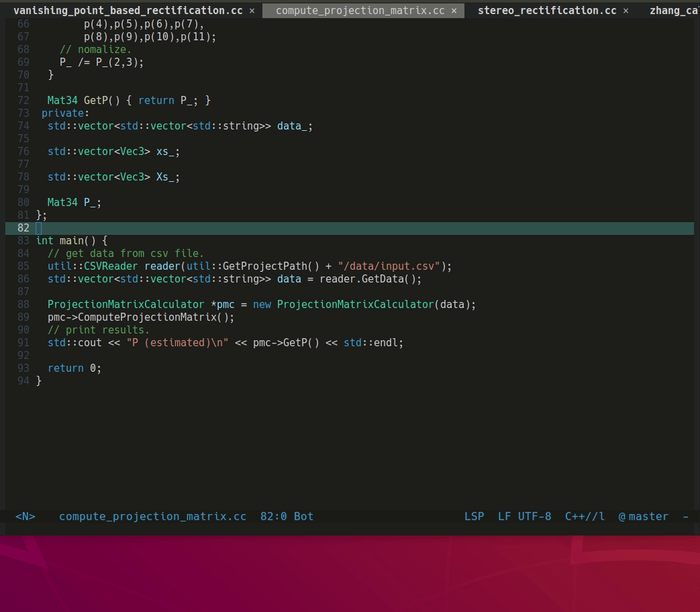Click the "/data/input.csv" string literal
The image size is (700, 612).
tap(389, 266)
